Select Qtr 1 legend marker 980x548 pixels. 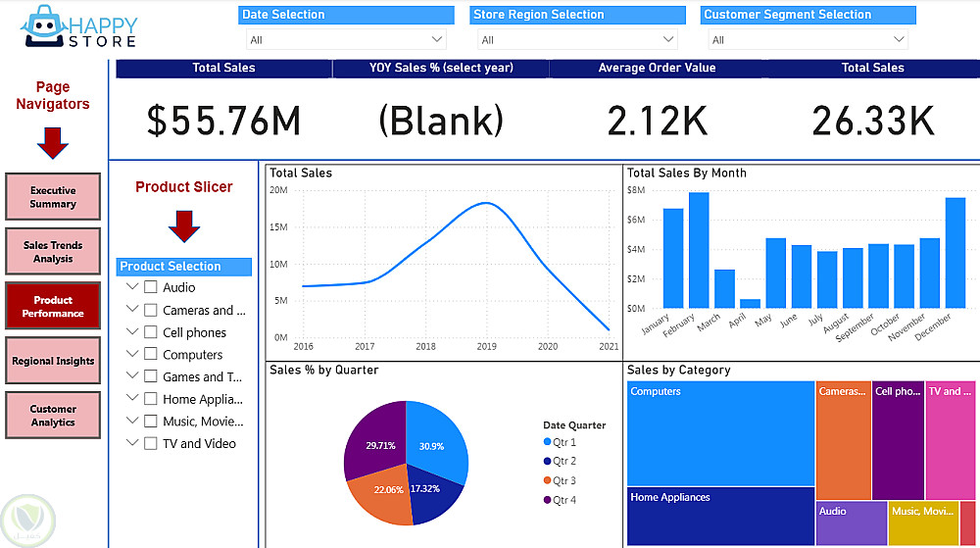548,442
